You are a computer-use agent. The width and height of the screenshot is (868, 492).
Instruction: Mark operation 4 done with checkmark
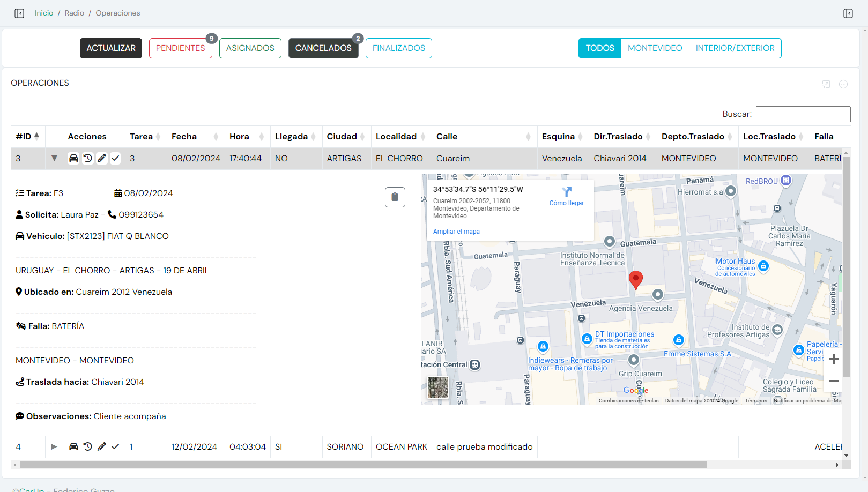tap(115, 446)
